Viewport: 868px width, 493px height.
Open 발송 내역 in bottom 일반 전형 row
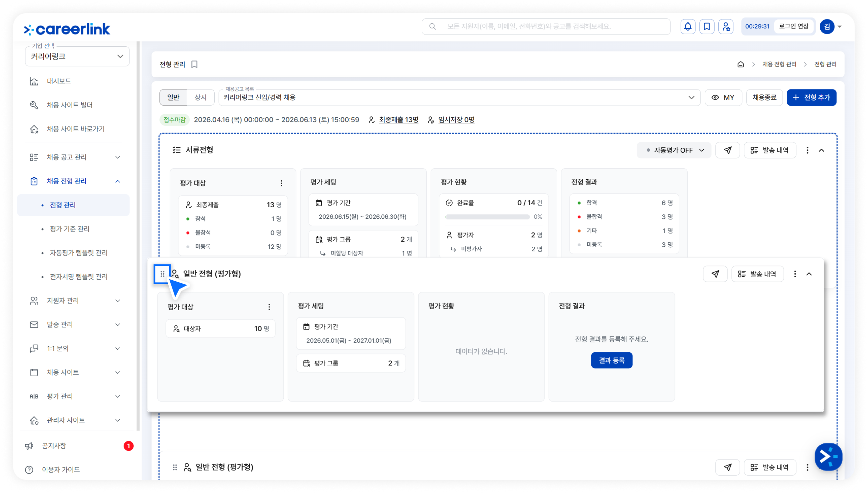click(770, 467)
